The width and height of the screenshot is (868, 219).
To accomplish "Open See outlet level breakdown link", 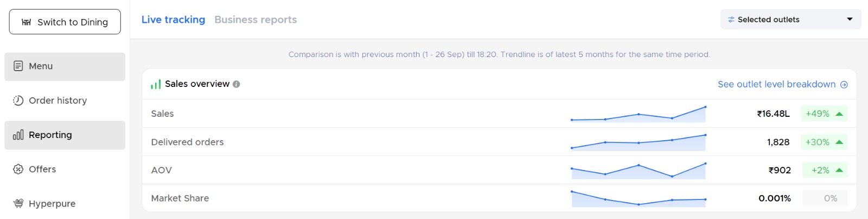I will pos(776,84).
